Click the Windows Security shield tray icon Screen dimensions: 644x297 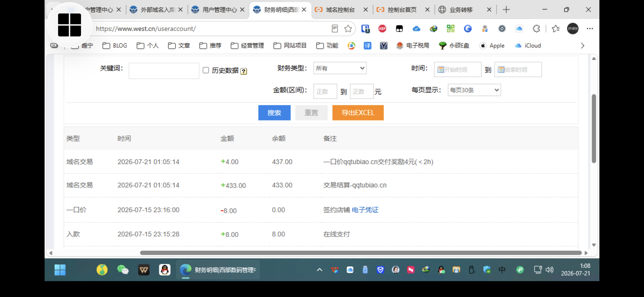coord(487,270)
